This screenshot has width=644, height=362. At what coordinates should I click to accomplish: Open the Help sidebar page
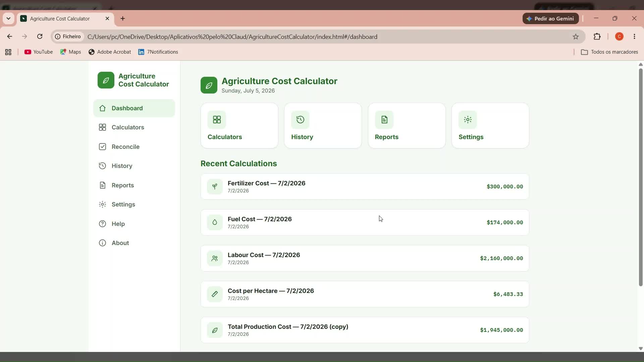pyautogui.click(x=134, y=224)
